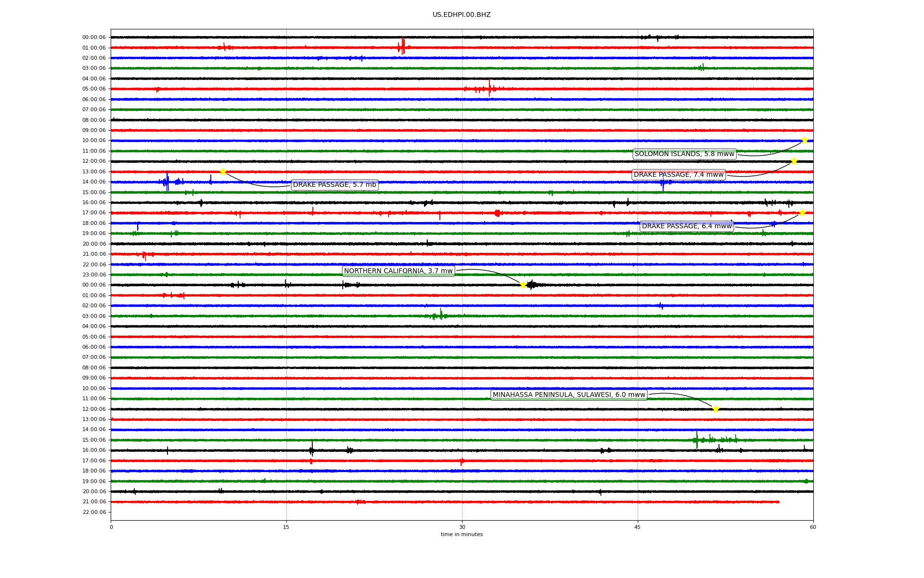The image size is (924, 578).
Task: Click the first 14:00:06 blue trace label
Action: pos(94,182)
